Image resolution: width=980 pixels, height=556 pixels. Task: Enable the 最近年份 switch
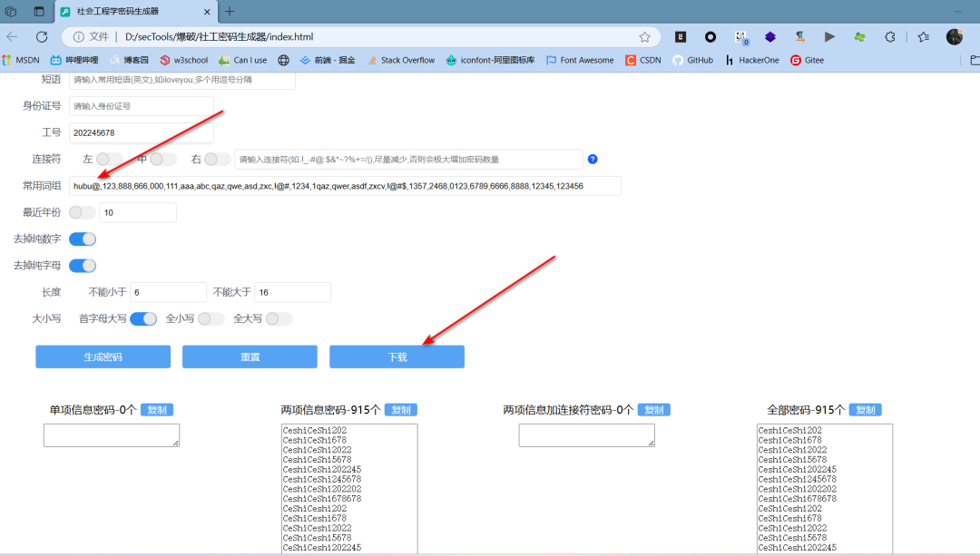coord(82,212)
